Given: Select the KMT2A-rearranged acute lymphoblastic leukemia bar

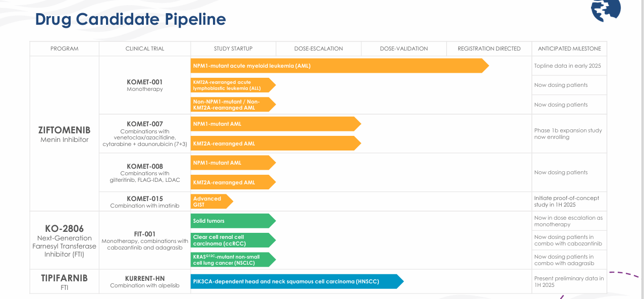Looking at the screenshot, I should (x=232, y=85).
